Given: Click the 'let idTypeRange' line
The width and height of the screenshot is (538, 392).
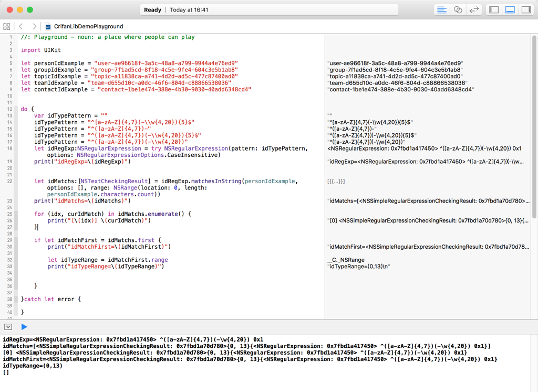Looking at the screenshot, I should click(x=108, y=260).
